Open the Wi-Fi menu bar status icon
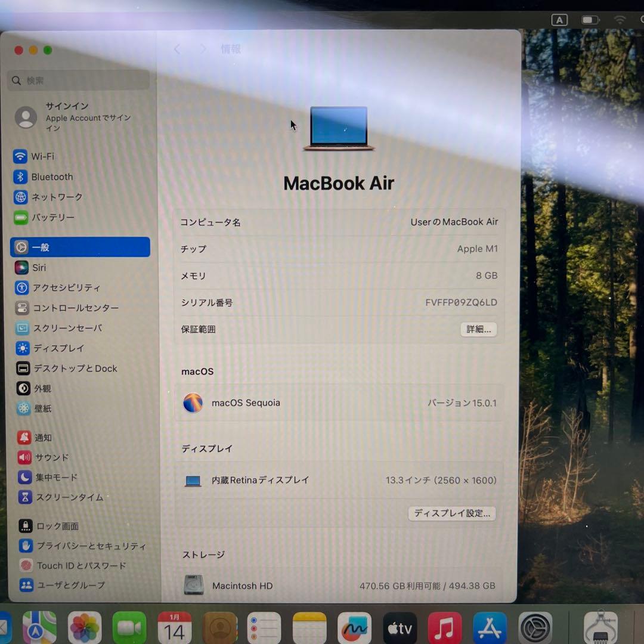Image resolution: width=644 pixels, height=644 pixels. click(x=620, y=20)
